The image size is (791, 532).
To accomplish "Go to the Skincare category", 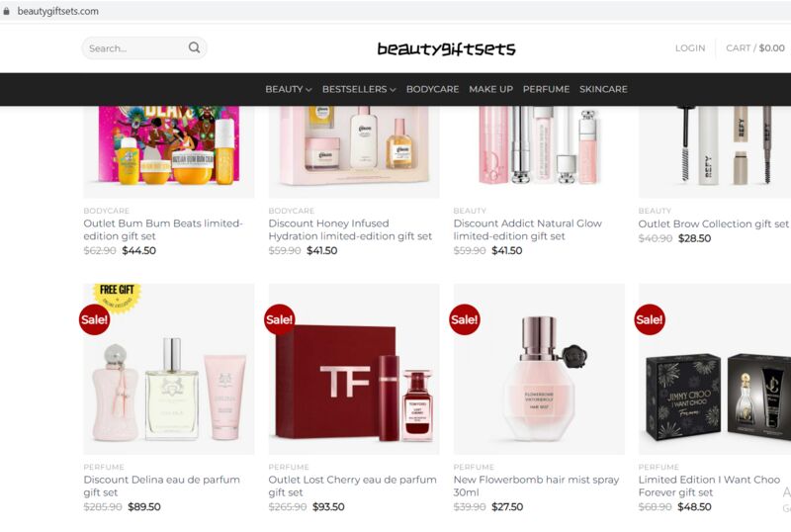I will click(x=603, y=89).
